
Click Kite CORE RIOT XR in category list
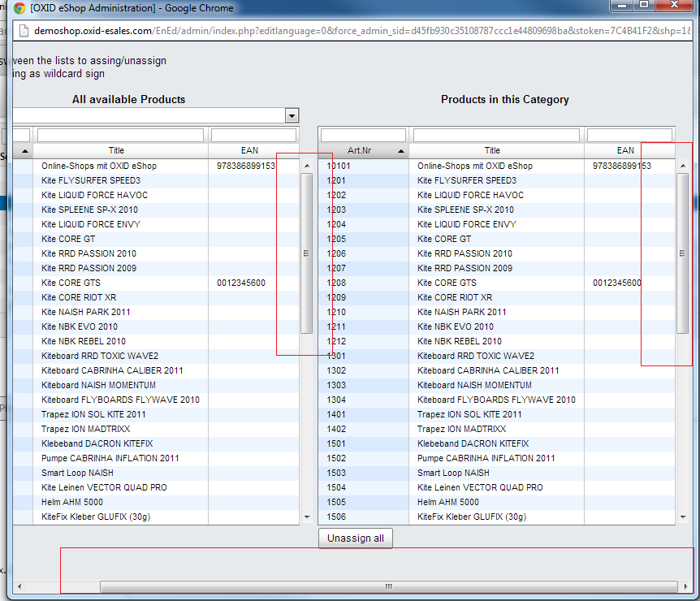click(455, 297)
